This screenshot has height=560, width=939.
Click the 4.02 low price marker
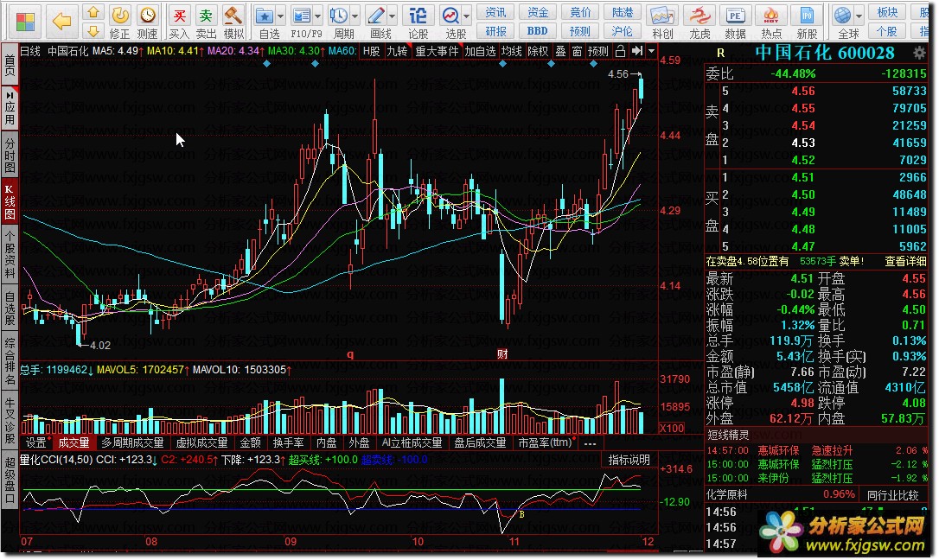point(99,345)
